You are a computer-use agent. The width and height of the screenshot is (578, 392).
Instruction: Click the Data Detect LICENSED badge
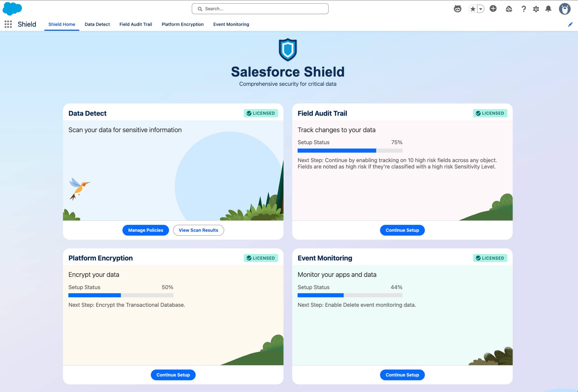pyautogui.click(x=261, y=113)
